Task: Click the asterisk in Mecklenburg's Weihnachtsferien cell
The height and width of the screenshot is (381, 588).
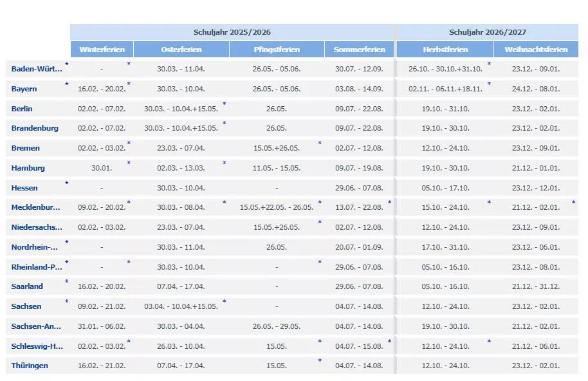Action: click(x=574, y=203)
